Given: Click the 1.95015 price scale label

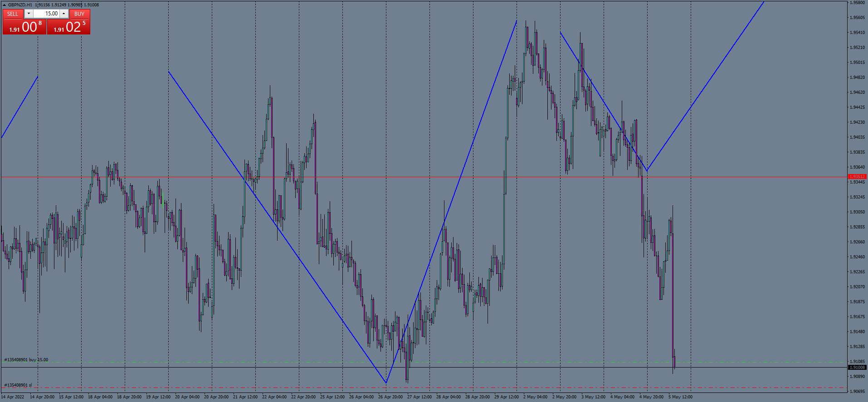Looking at the screenshot, I should point(857,63).
